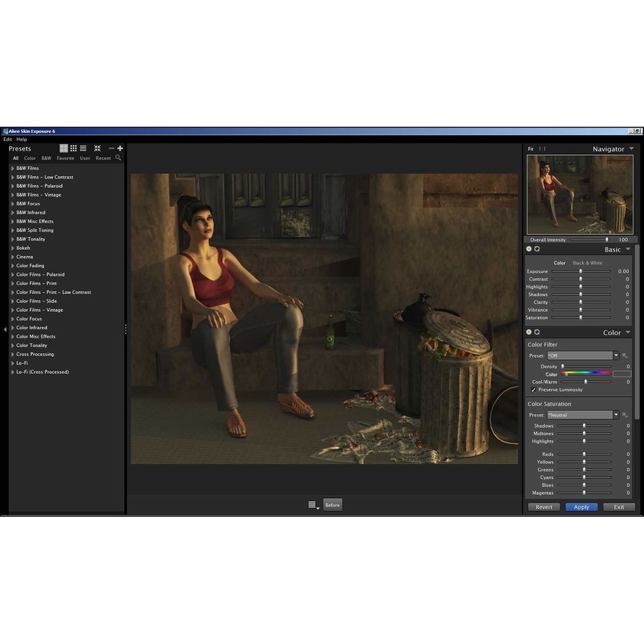Open the Color Saturation preset dropdown
The width and height of the screenshot is (644, 644).
(x=616, y=415)
